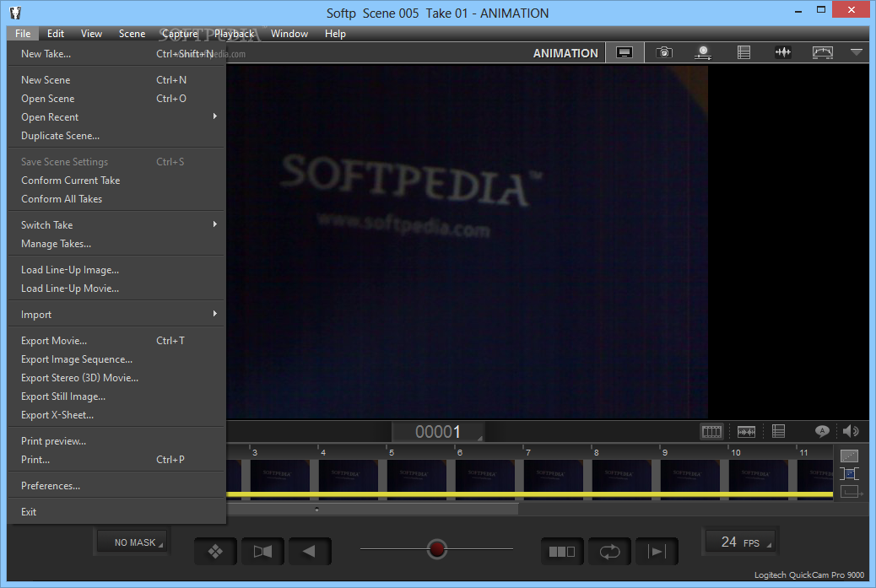Choose Conform All Takes

point(116,199)
